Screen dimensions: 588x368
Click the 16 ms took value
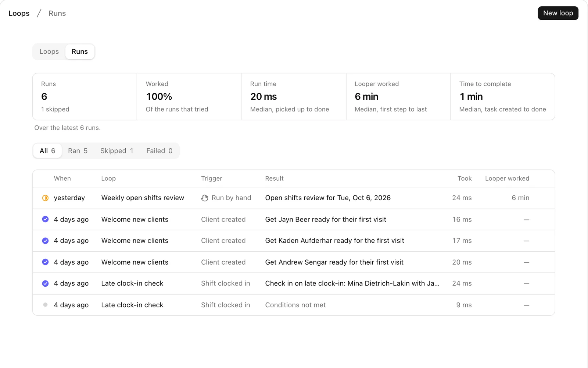click(462, 219)
